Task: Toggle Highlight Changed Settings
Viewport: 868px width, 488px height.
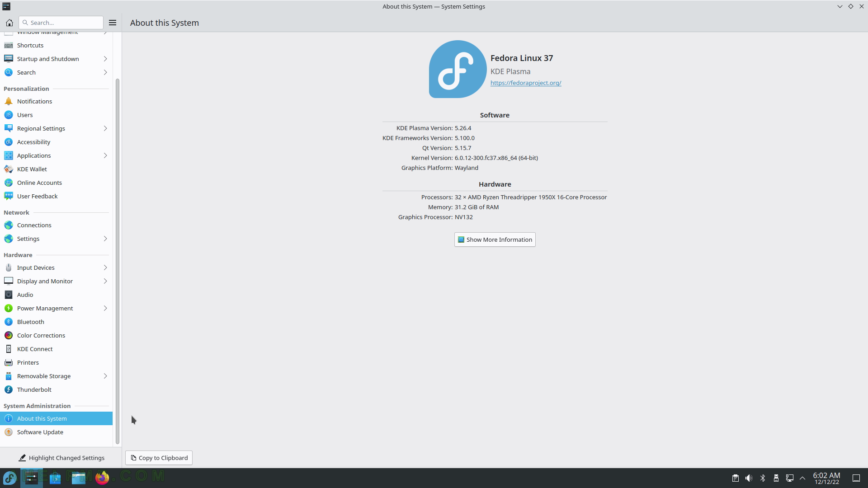Action: click(61, 458)
